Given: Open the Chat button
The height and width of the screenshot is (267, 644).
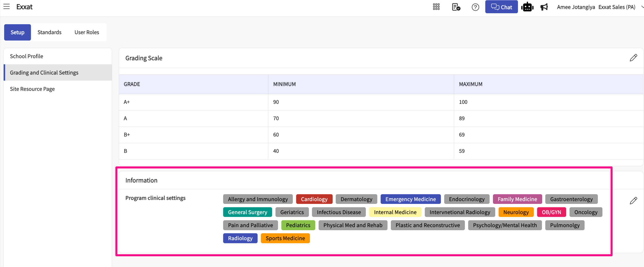Looking at the screenshot, I should click(501, 7).
